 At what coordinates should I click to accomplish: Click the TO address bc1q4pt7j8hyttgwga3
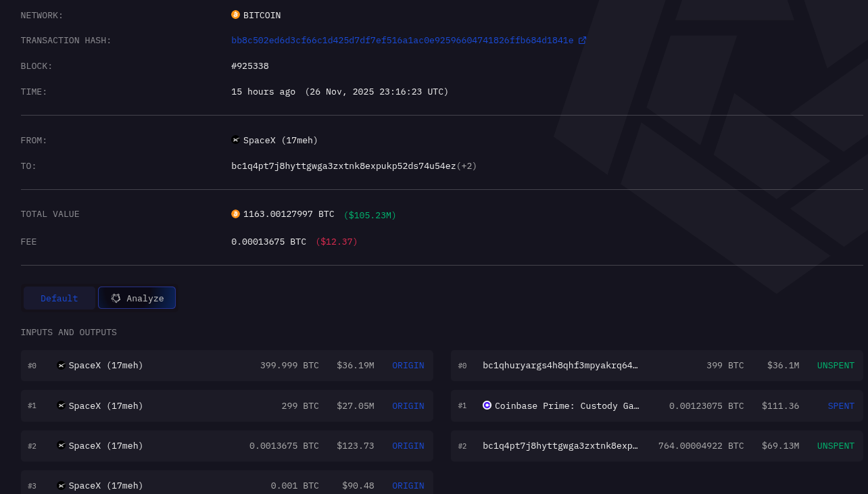tap(343, 166)
